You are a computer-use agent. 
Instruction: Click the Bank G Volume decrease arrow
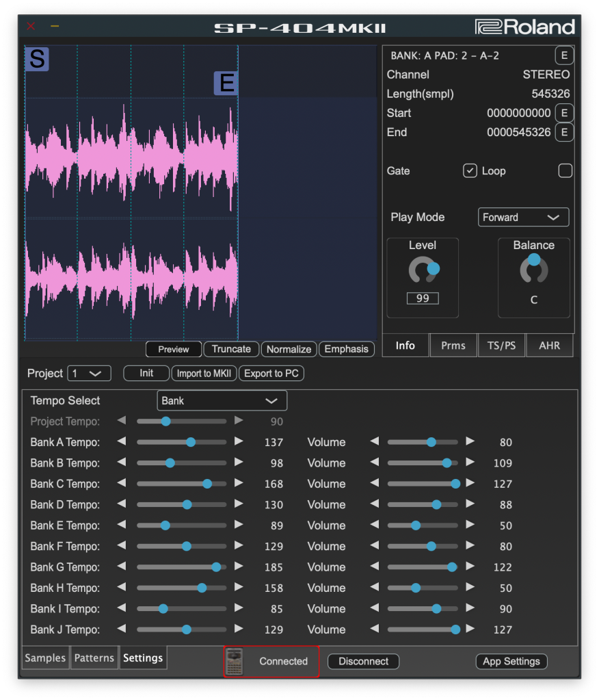374,567
